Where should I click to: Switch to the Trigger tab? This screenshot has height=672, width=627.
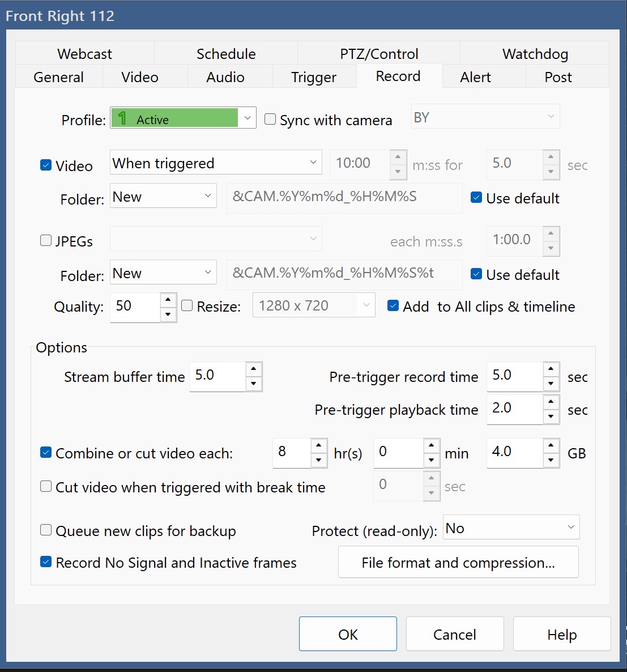coord(314,77)
